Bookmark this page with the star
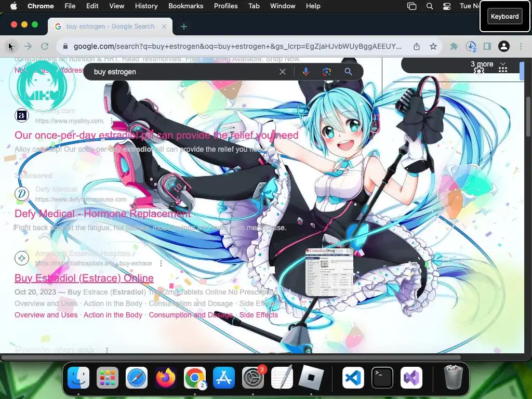 [x=433, y=46]
